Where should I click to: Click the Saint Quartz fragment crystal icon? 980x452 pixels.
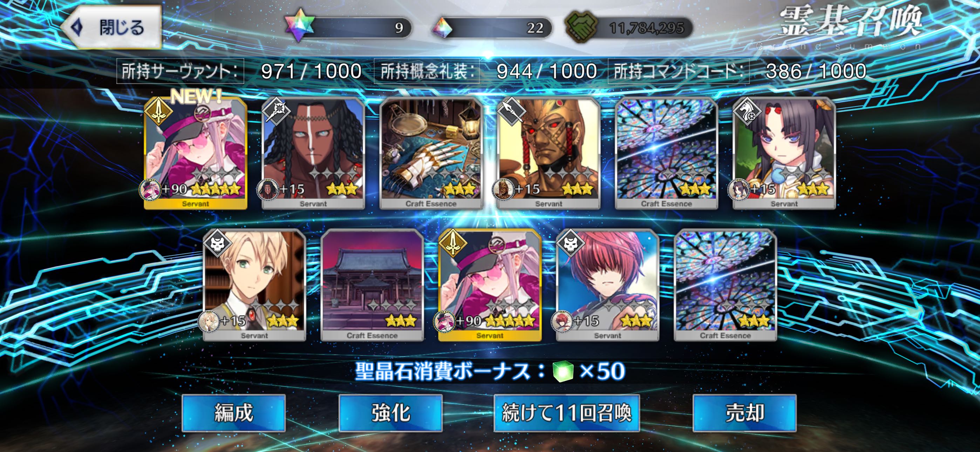443,27
